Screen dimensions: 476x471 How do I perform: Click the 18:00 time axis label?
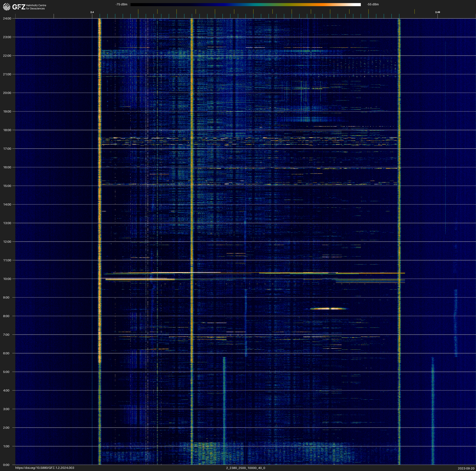pos(7,130)
